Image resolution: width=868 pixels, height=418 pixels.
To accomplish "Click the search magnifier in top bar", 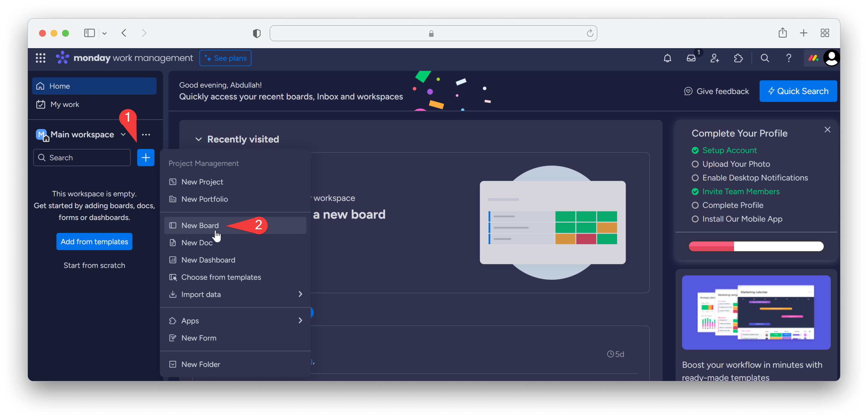I will (765, 58).
